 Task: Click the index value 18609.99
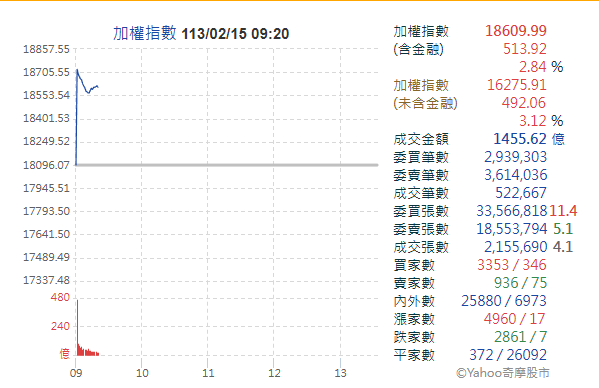(516, 31)
